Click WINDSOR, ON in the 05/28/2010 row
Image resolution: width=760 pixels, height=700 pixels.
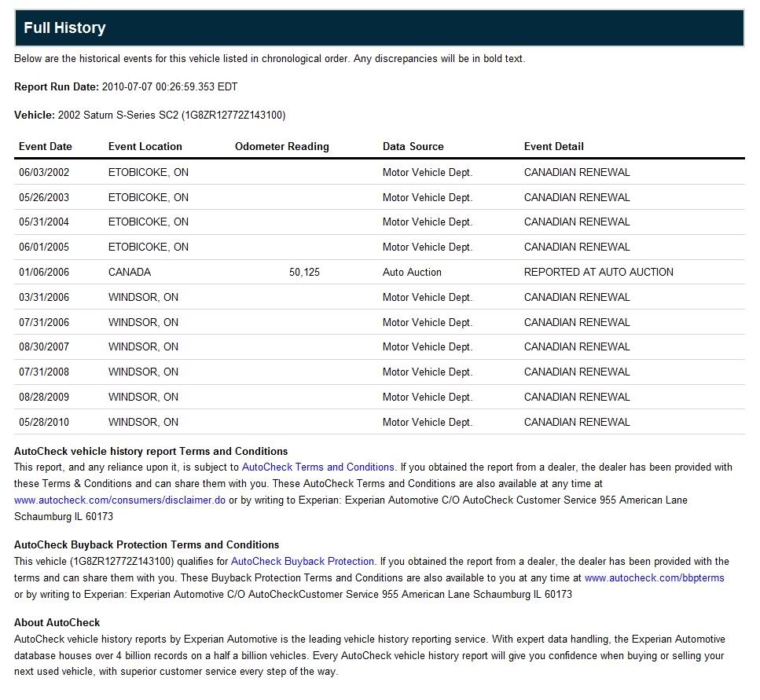click(x=144, y=423)
